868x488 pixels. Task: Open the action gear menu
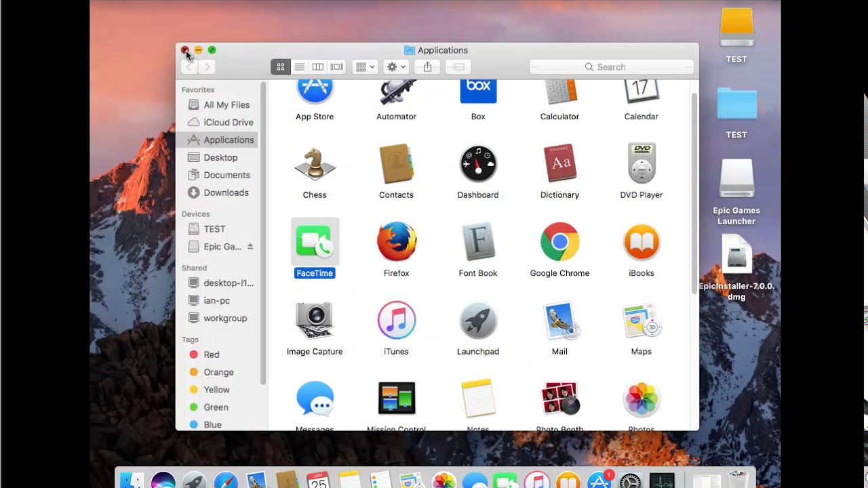pyautogui.click(x=395, y=66)
